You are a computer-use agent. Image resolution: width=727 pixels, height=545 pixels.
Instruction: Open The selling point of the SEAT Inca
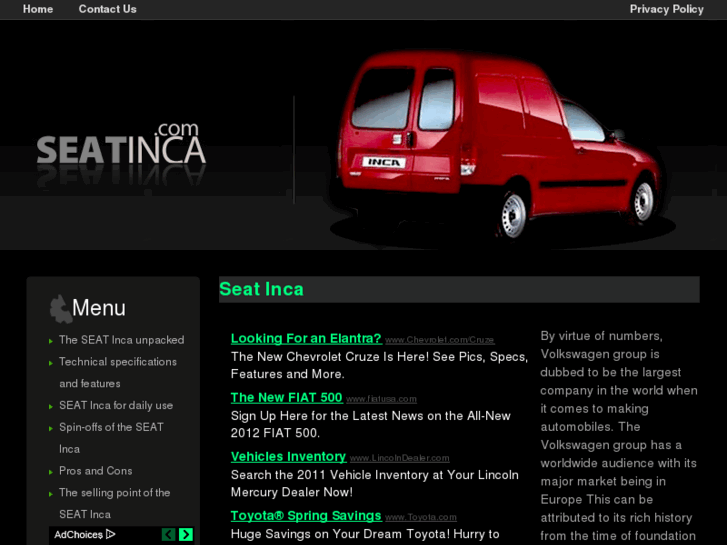tap(115, 503)
